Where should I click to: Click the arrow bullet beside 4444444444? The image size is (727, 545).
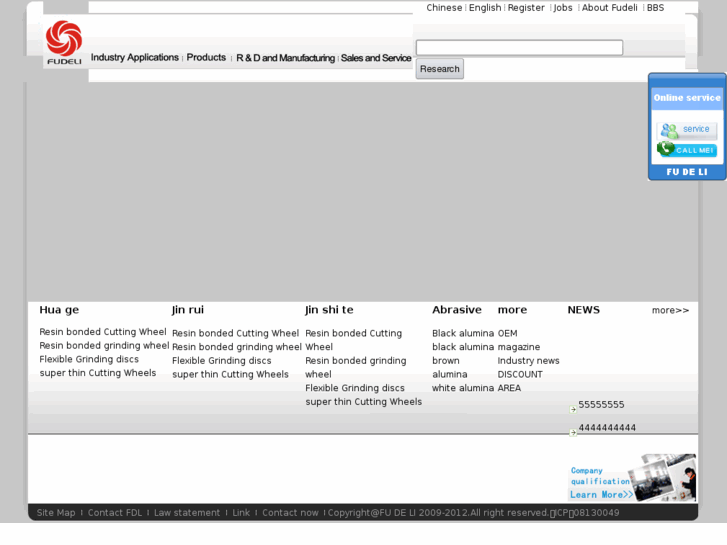coord(573,432)
